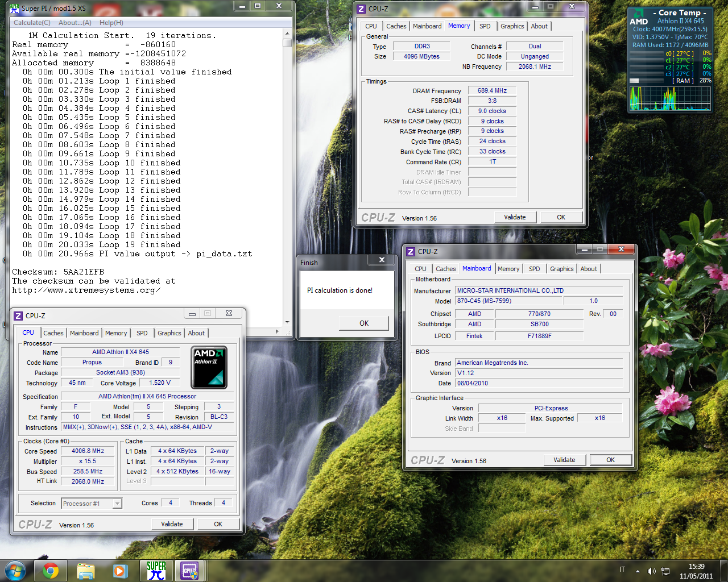Viewport: 728px width, 582px height.
Task: Click Bus Speed 258.5 MHz value
Action: (88, 471)
